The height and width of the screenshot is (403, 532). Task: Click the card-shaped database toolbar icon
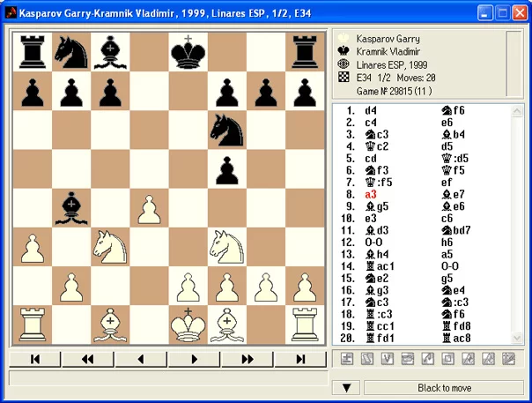coord(408,359)
